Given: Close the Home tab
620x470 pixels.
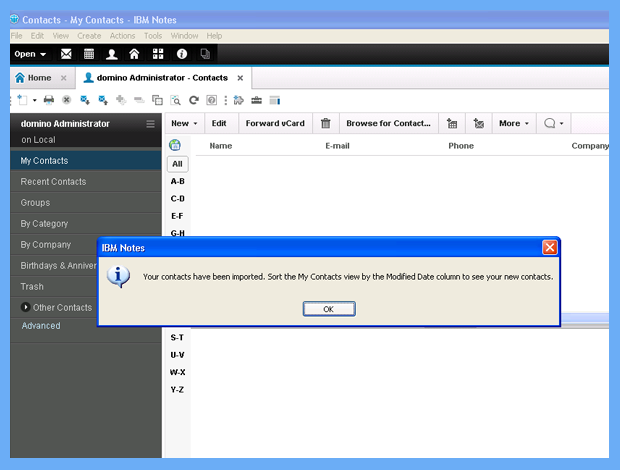Looking at the screenshot, I should pyautogui.click(x=63, y=78).
